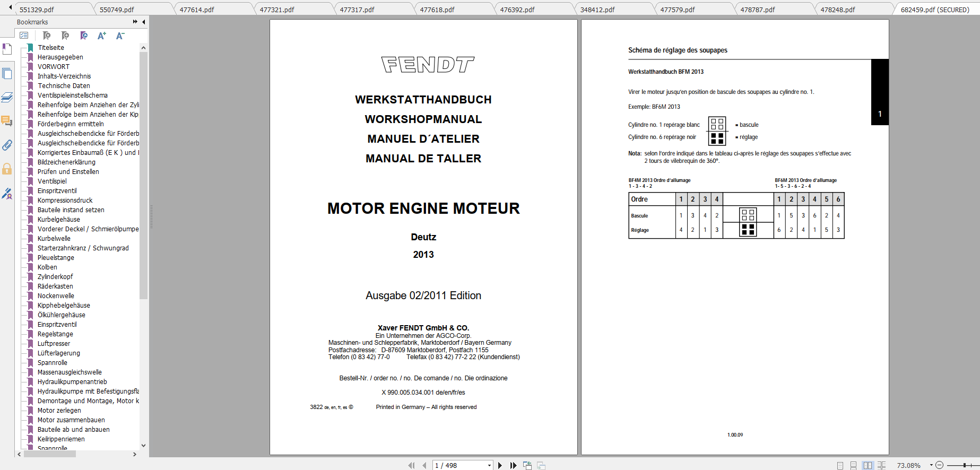Select the Titelseite bookmark
This screenshot has width=980, height=470.
51,48
